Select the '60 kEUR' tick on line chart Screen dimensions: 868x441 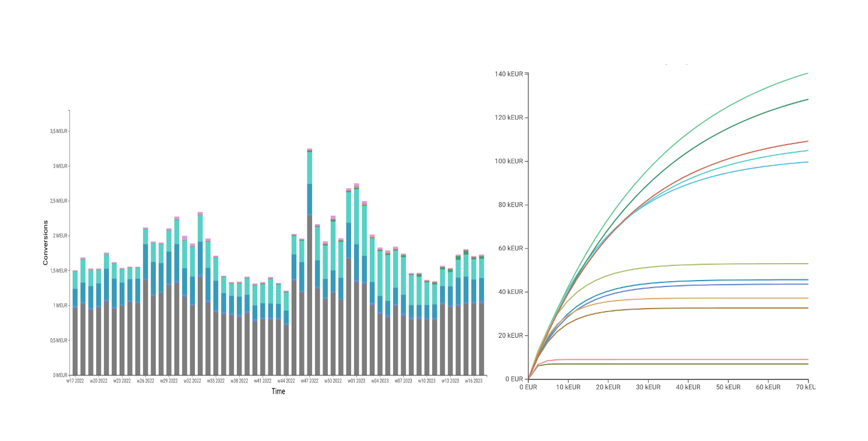click(x=512, y=248)
